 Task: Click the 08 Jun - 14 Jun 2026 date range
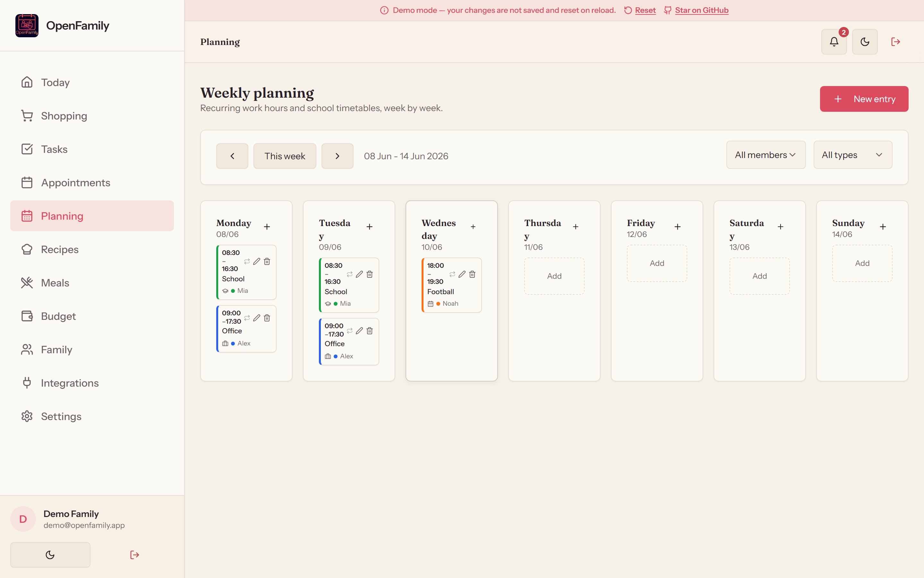point(406,156)
